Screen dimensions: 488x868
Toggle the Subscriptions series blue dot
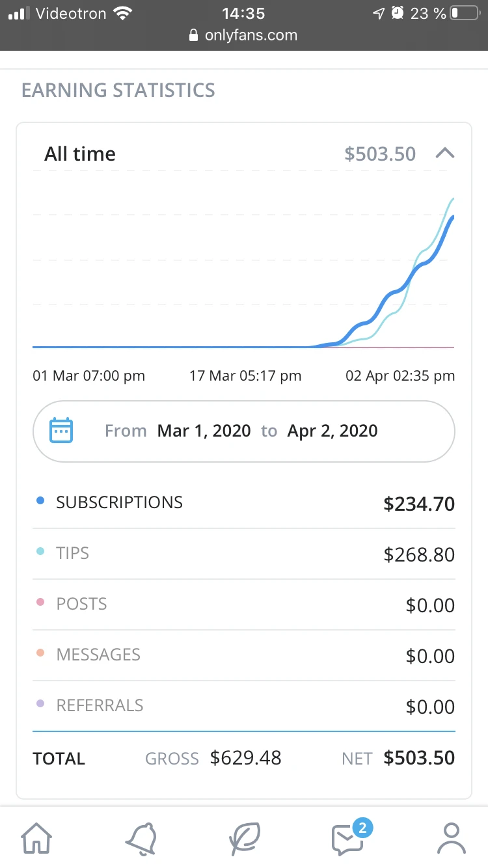pos(40,502)
